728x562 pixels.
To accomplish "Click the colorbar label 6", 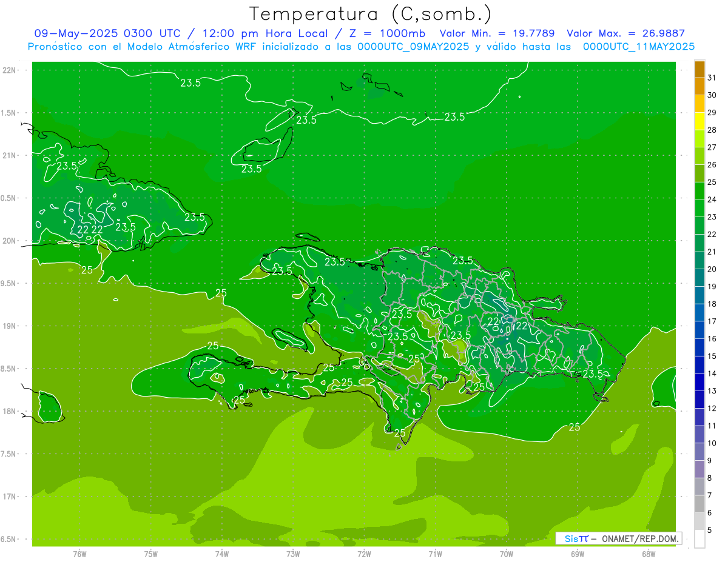I will [710, 513].
